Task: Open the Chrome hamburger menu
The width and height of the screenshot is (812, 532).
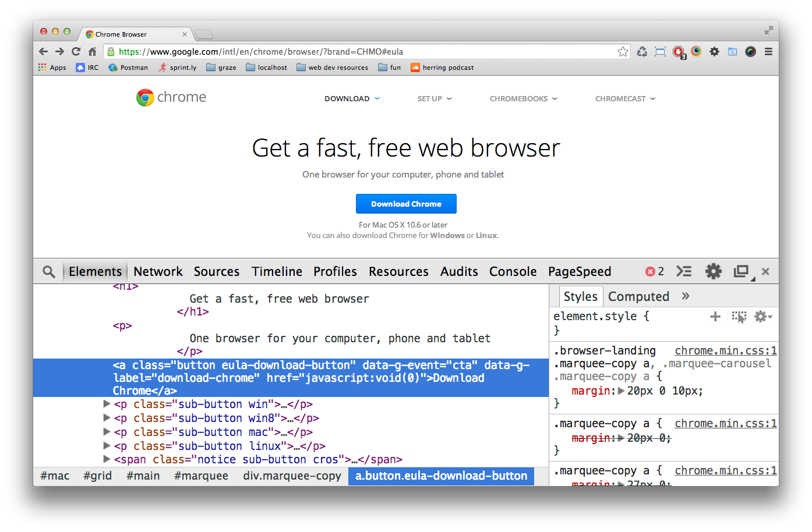Action: [x=768, y=52]
